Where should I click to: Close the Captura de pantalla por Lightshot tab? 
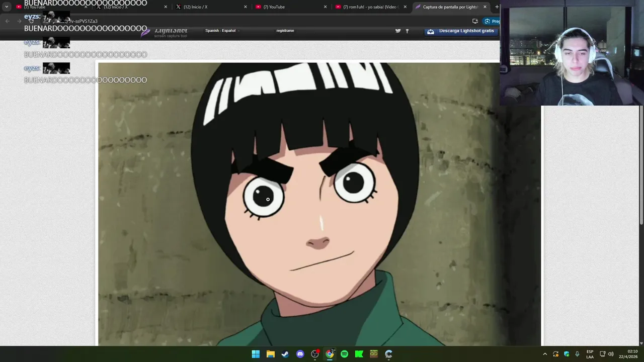[x=485, y=7]
